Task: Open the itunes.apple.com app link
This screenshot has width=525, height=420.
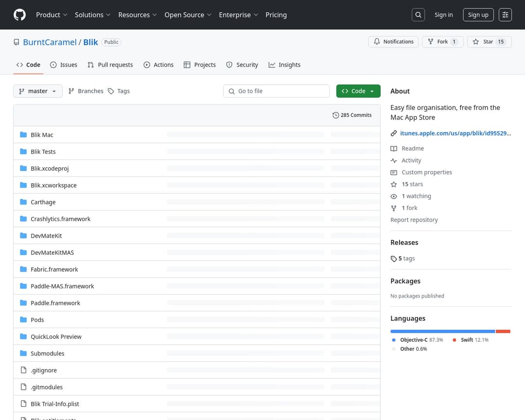Action: 455,133
